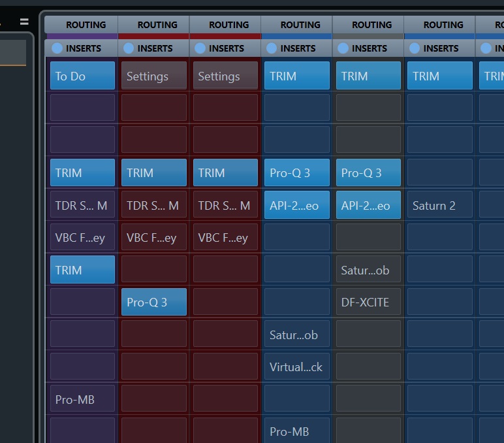Open API-2...eo on the Virtual...ck channel
This screenshot has height=443, width=504.
[x=297, y=205]
